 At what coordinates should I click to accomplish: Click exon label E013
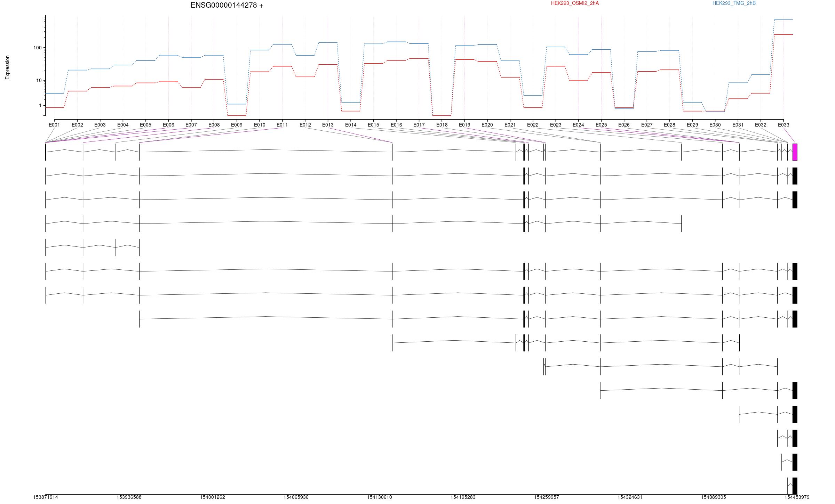328,125
